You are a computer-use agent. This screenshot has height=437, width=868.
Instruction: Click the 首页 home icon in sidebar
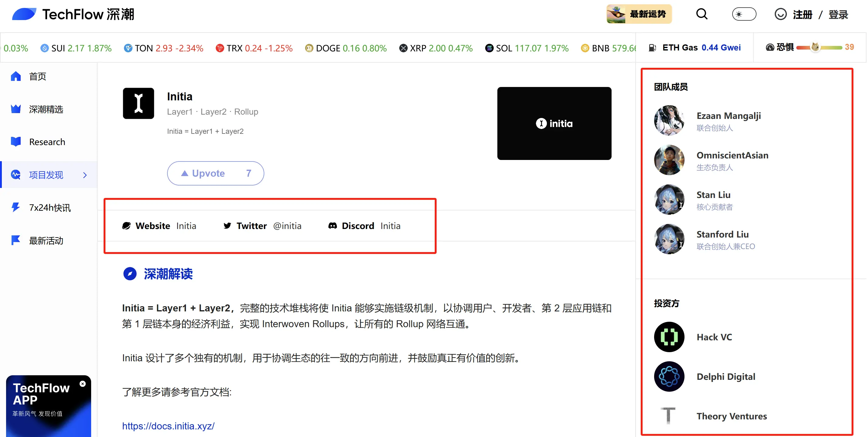point(15,76)
